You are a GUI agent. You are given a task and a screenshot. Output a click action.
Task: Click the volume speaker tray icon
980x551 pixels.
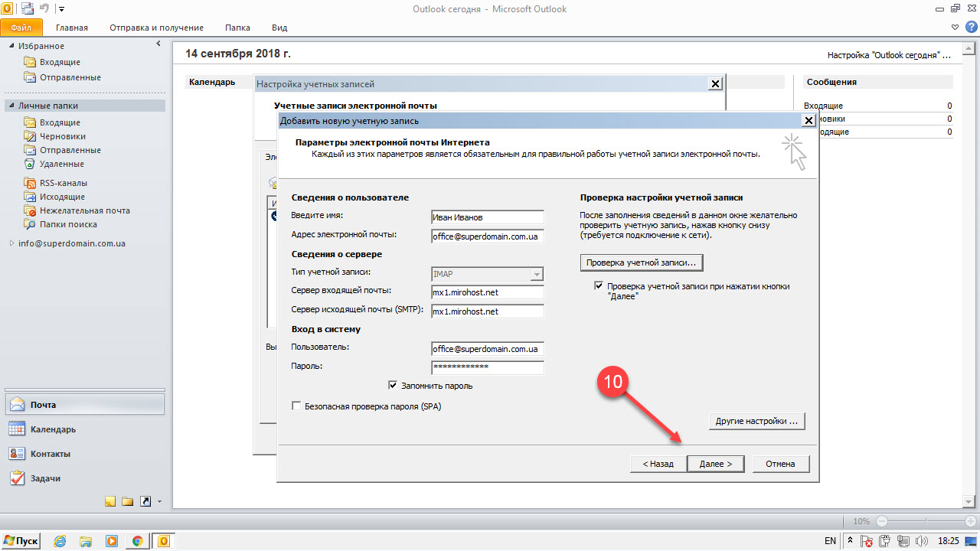point(923,541)
